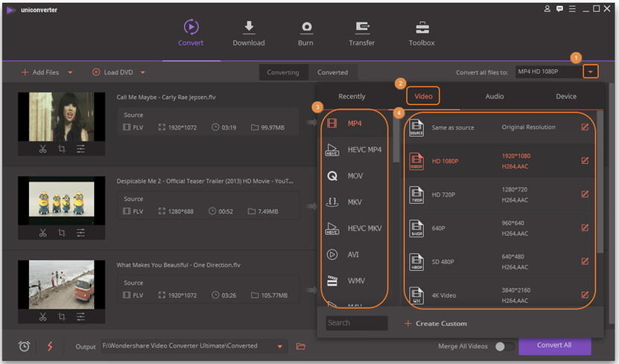Select the Audio format tab
Screen dimensions: 619x364
[495, 96]
